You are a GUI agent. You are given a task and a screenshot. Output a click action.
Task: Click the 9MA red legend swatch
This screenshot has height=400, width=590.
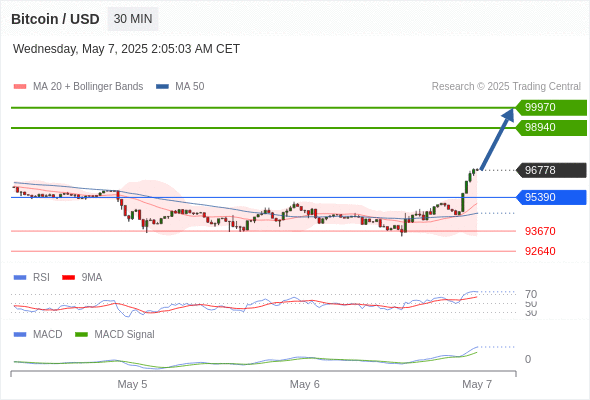pos(68,278)
